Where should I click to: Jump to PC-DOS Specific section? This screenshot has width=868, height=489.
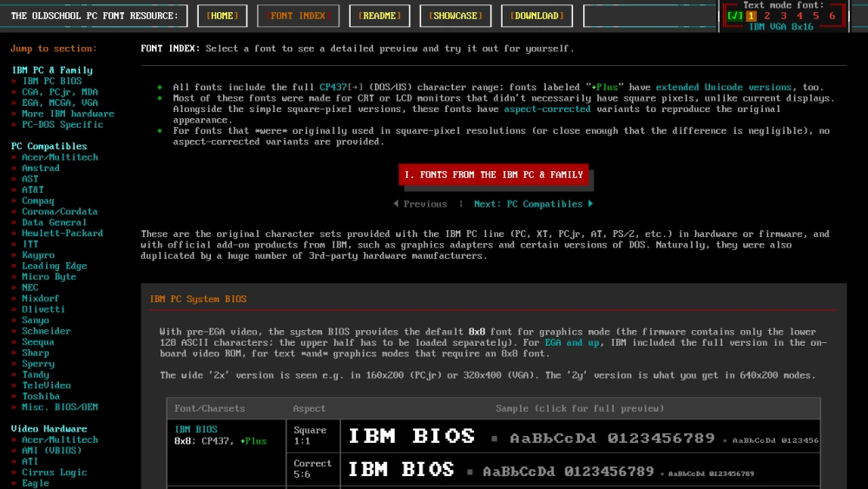point(62,124)
